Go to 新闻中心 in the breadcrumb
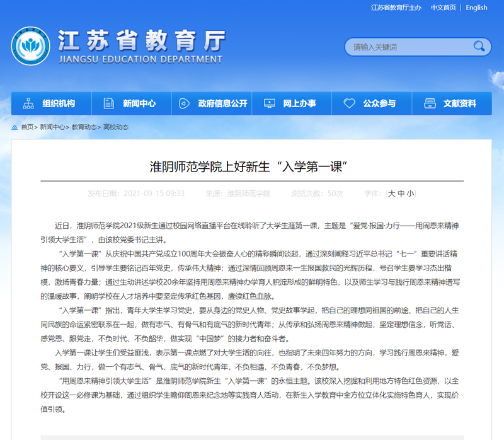This screenshot has width=504, height=440. [x=52, y=127]
